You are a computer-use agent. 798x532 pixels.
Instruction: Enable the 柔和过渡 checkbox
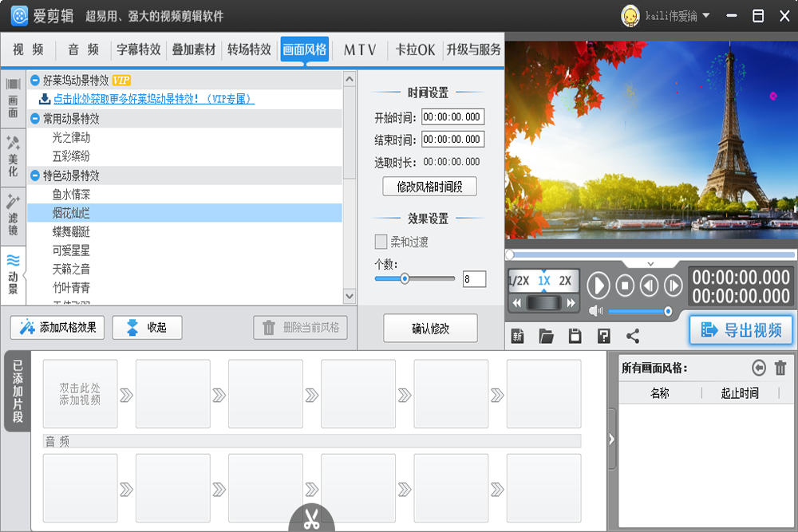coord(381,242)
